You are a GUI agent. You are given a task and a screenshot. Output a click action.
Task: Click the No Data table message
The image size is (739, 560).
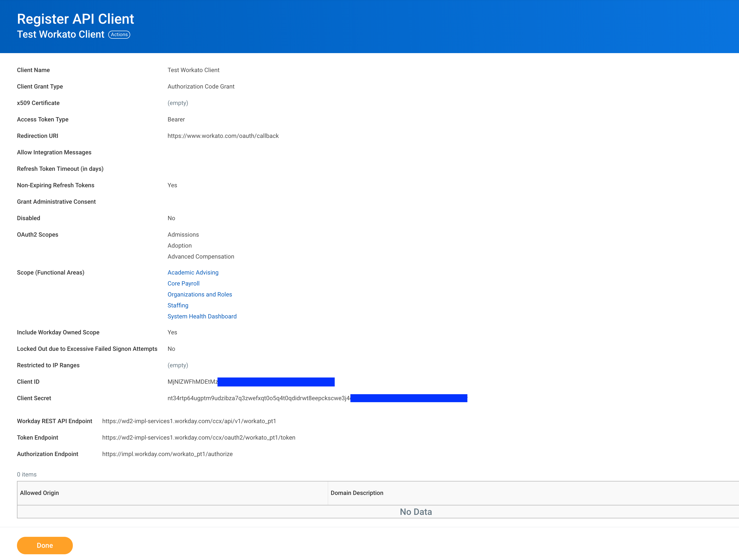pos(416,512)
